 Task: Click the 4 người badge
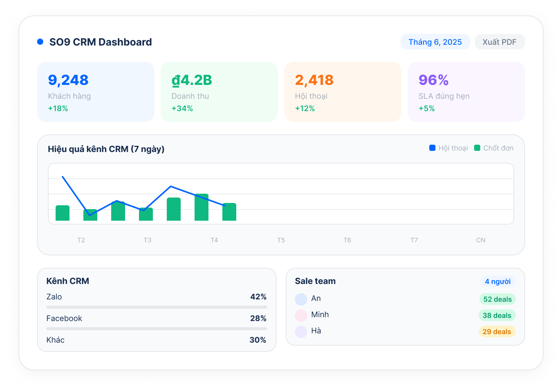[x=498, y=282]
